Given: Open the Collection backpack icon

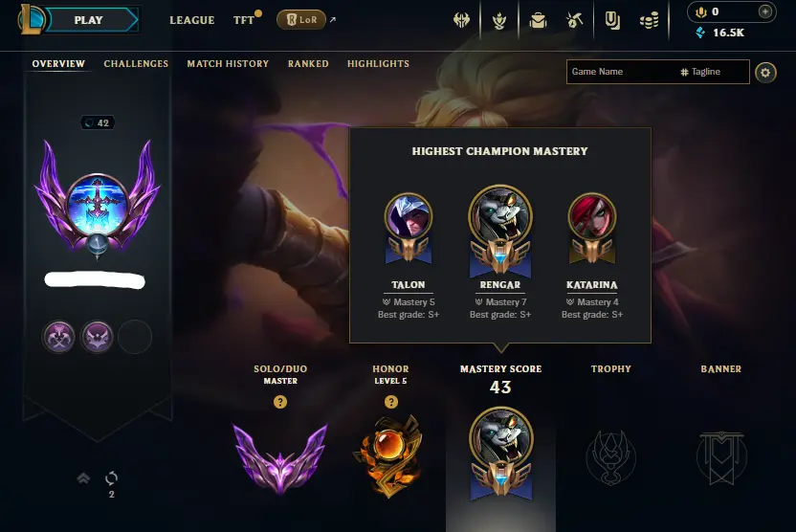Looking at the screenshot, I should point(538,20).
